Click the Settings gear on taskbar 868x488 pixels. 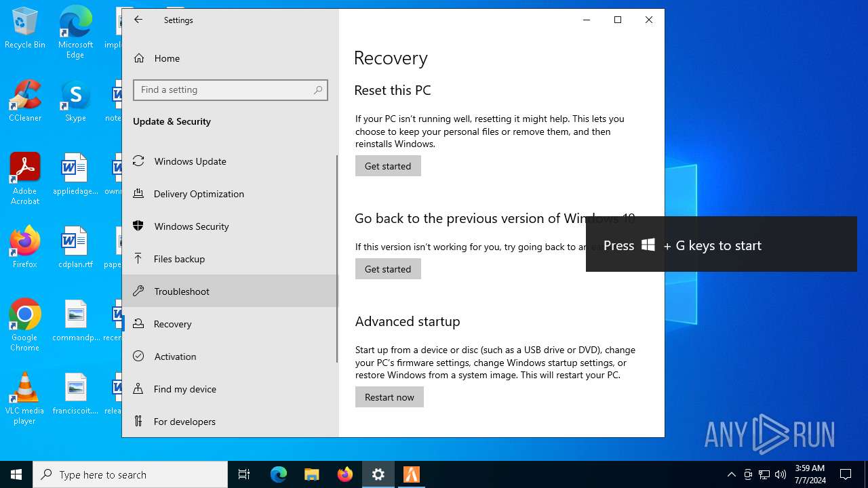(378, 474)
